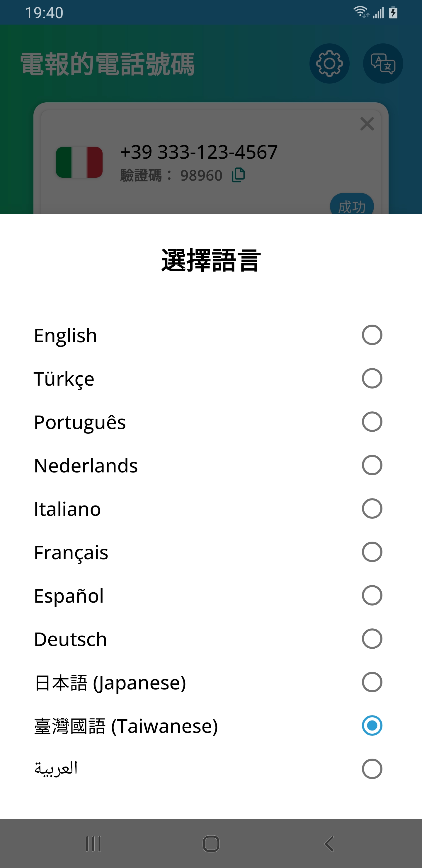Select the Español radio button

[372, 595]
